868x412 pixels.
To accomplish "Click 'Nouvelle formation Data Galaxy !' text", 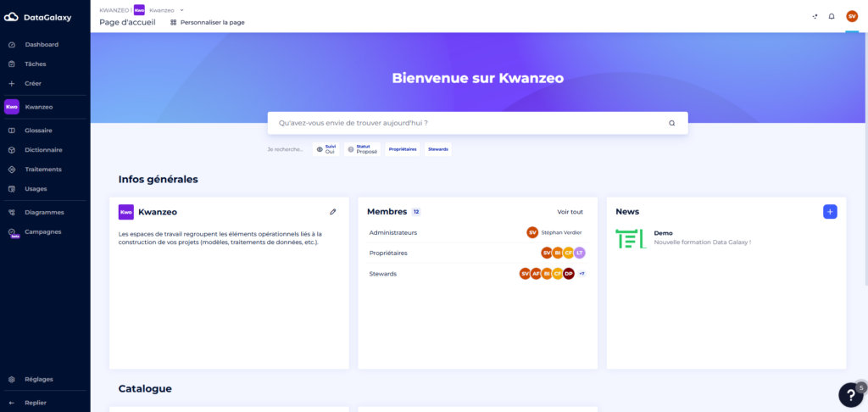I will tap(703, 242).
